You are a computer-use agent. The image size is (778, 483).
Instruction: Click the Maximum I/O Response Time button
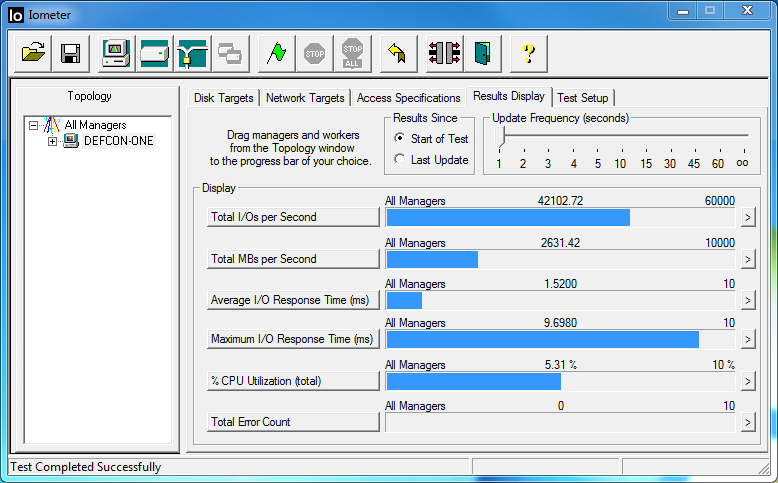click(293, 340)
